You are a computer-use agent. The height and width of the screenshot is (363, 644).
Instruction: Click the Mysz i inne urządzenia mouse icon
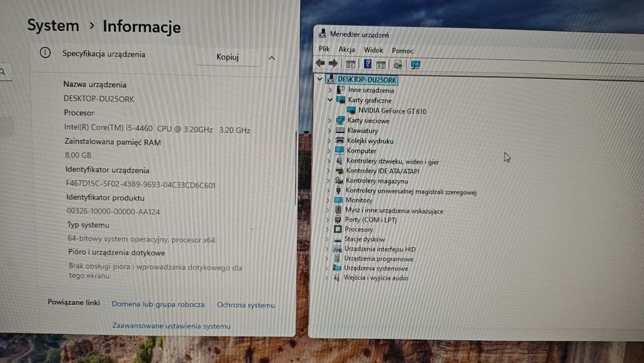click(x=338, y=210)
